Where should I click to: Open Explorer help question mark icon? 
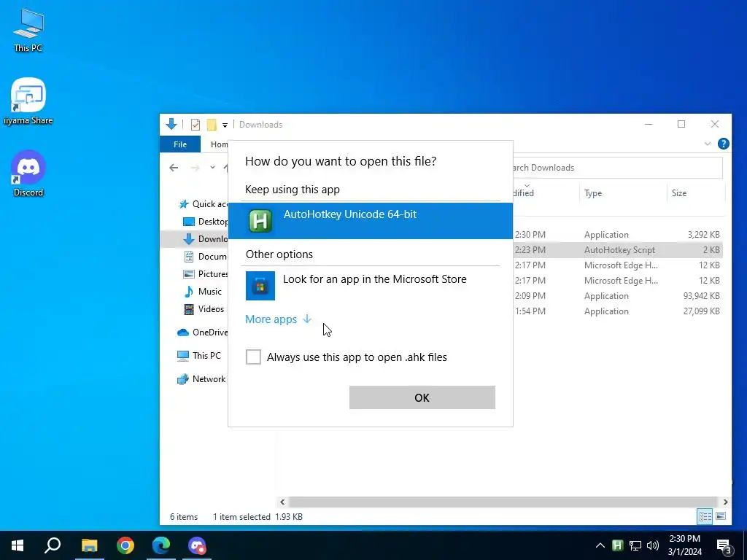pos(723,144)
